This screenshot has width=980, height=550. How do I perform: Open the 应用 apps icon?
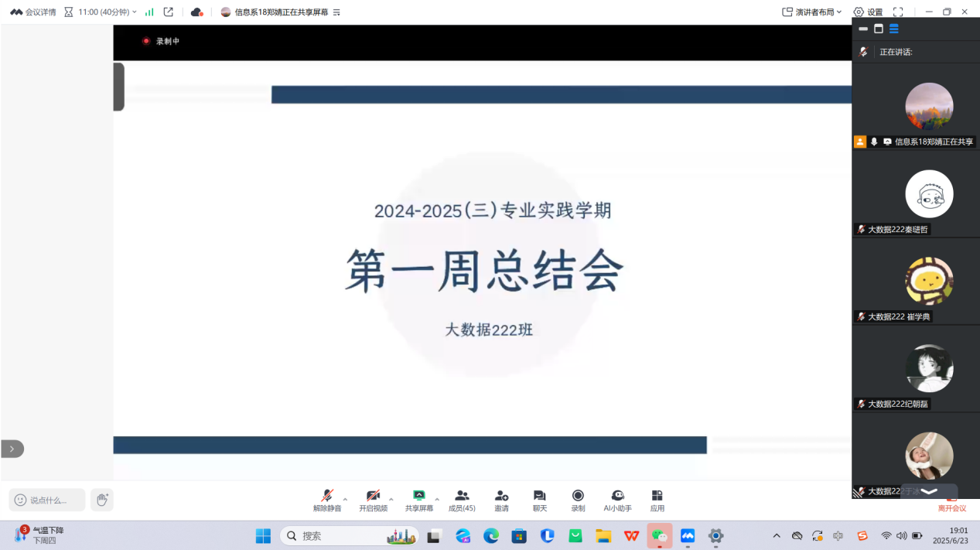point(657,500)
